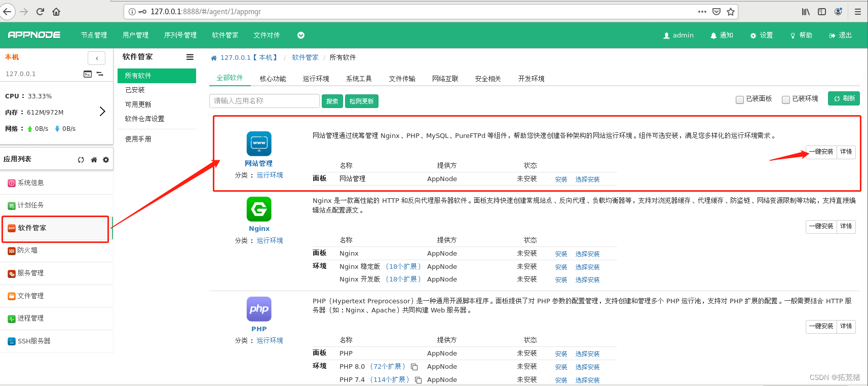Screen dimensions: 868x386
Task: Switch to the 开发环境 tab
Action: click(x=531, y=79)
